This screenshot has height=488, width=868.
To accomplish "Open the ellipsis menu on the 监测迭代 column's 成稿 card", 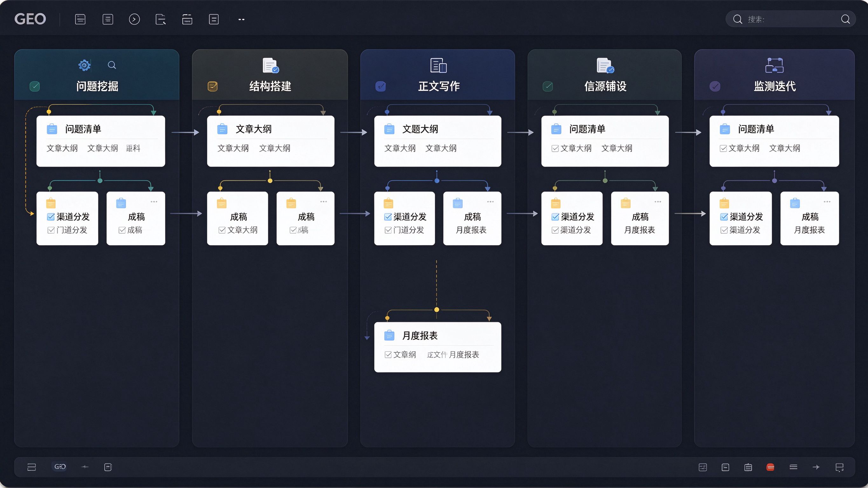I will pos(827,202).
